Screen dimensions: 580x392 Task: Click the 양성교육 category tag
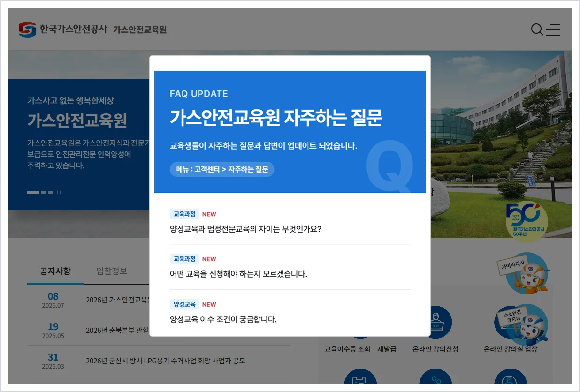click(184, 304)
